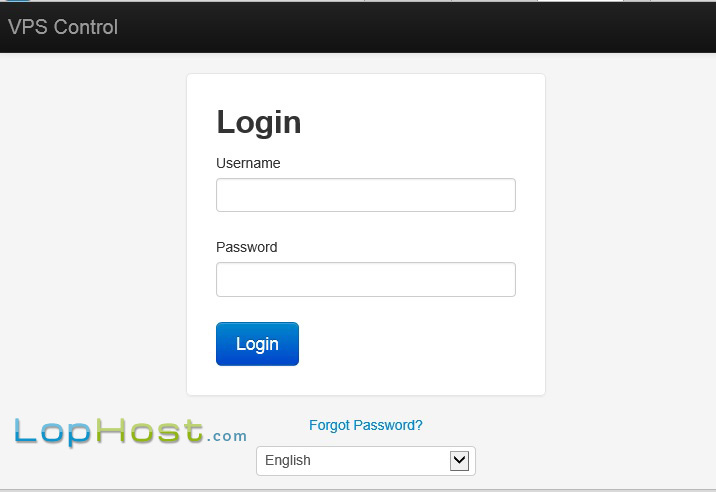Screen dimensions: 716x492
Task: Place cursor in the empty Password box
Action: coord(366,280)
